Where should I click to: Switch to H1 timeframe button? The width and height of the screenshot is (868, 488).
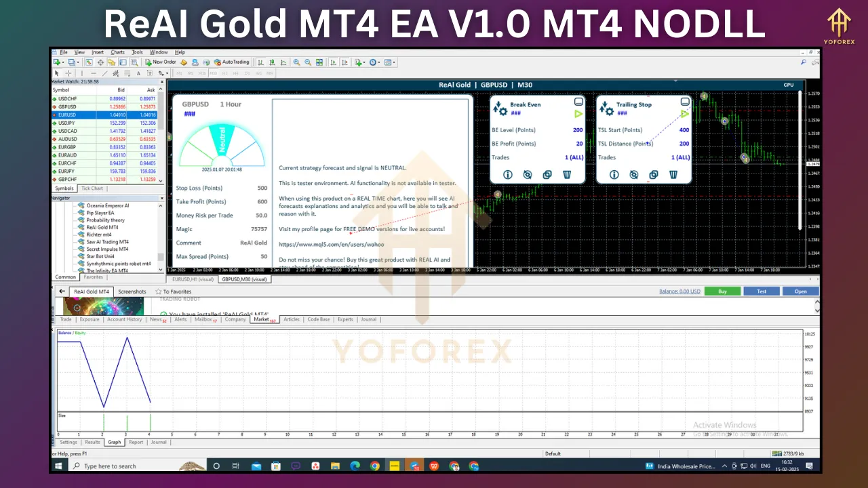(x=224, y=73)
